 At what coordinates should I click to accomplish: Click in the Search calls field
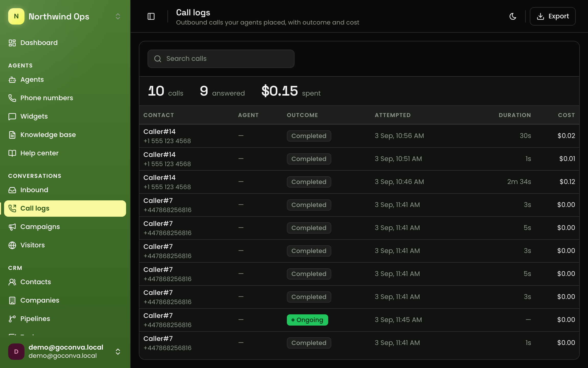click(x=221, y=59)
